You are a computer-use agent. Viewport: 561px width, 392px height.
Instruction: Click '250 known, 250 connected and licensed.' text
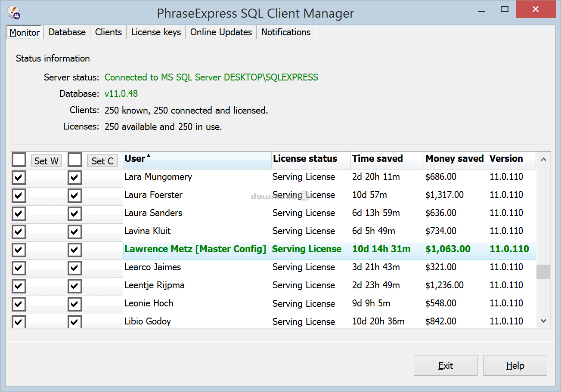tap(186, 111)
